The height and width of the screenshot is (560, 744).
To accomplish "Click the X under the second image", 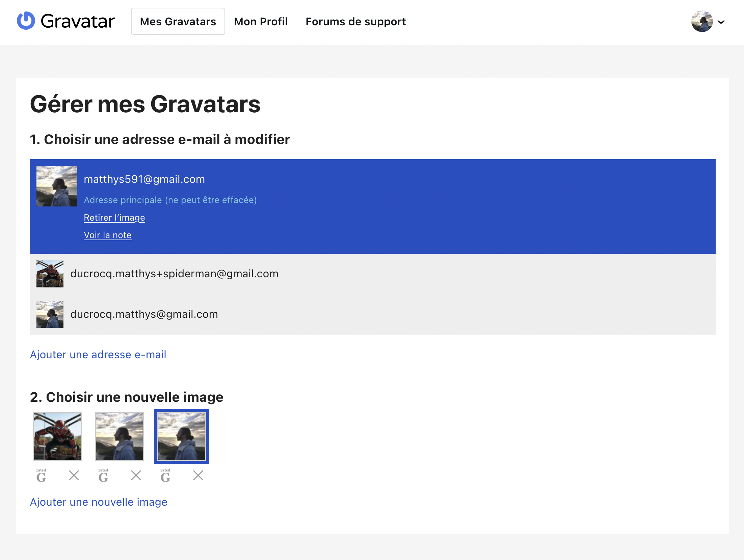I will [x=136, y=475].
